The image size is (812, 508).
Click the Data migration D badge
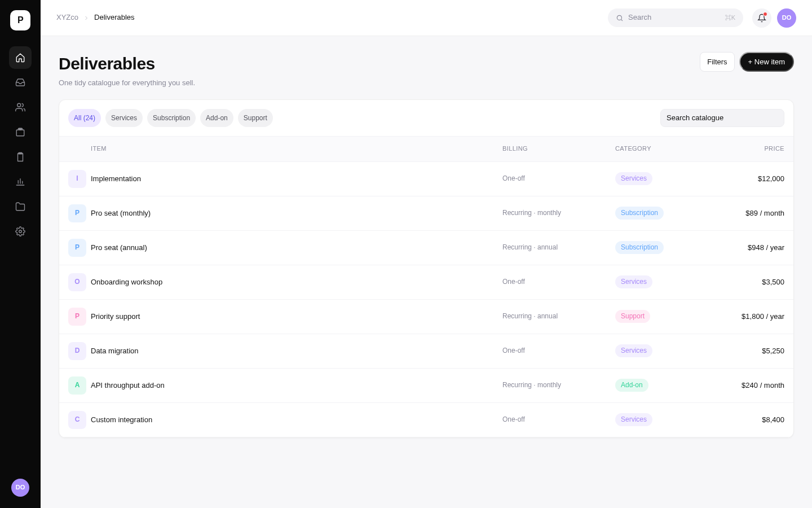77,351
